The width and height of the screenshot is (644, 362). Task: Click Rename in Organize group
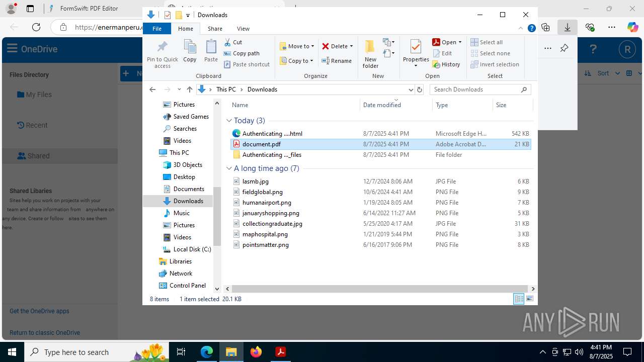pos(337,61)
